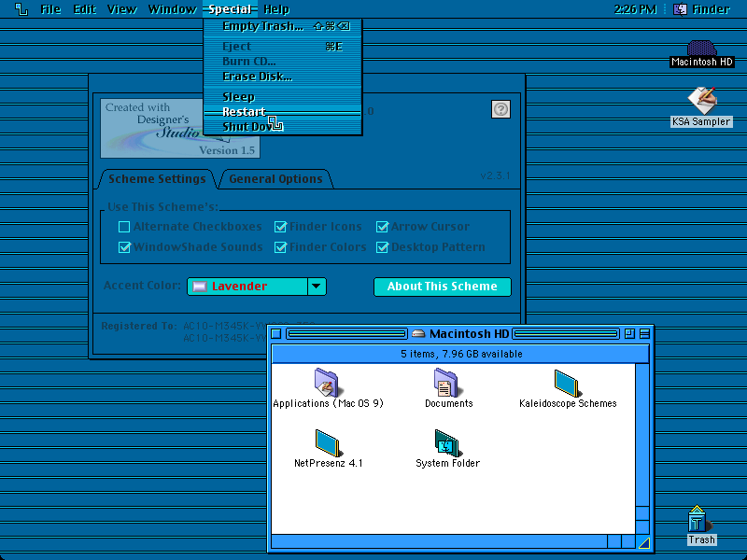Screen dimensions: 747x560
Task: Choose Erase Disk from Special menu
Action: point(283,77)
